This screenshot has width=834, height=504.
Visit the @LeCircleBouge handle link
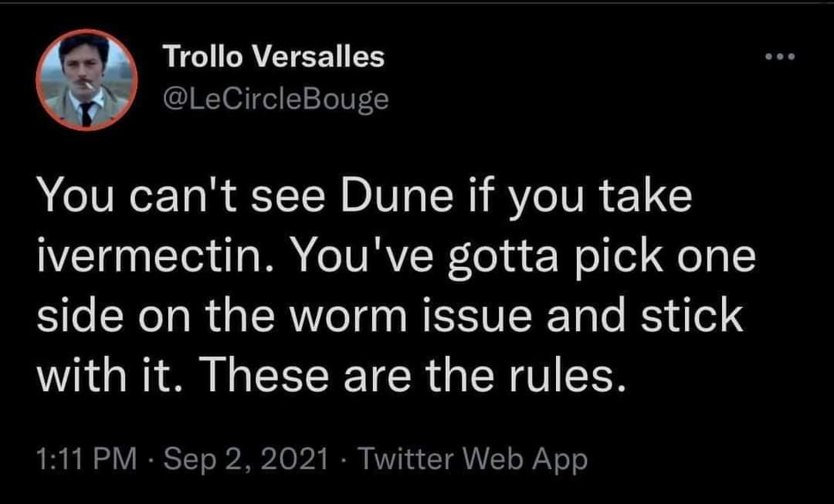275,100
